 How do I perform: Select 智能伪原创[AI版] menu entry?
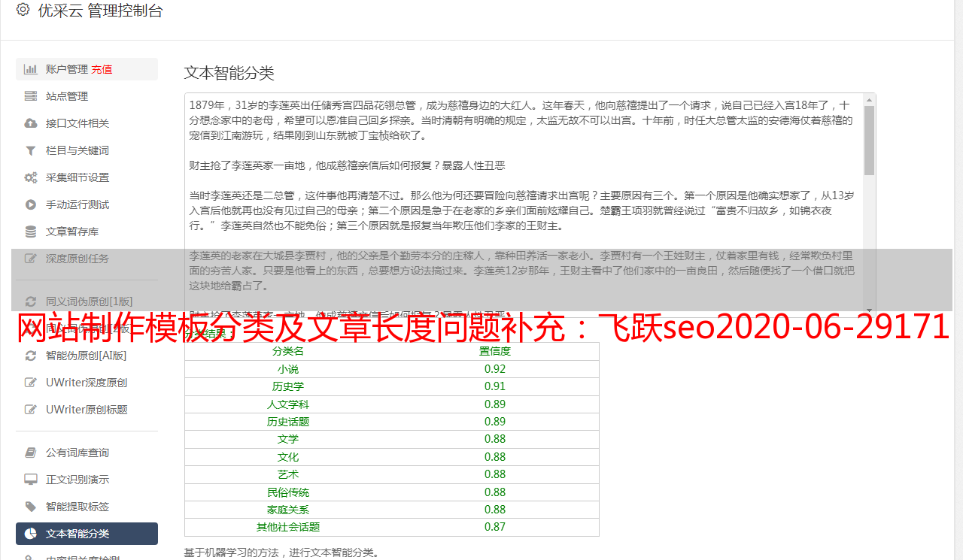click(x=87, y=356)
